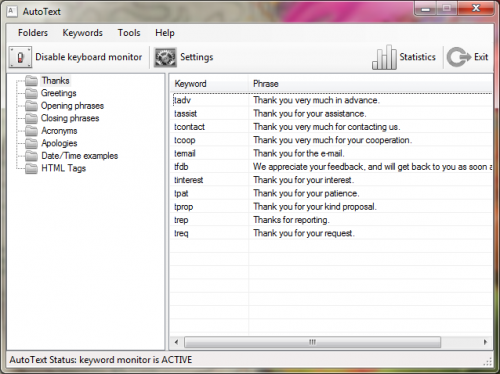The image size is (500, 374).
Task: Click phrase 'Thank you very much for your cooperation.'
Action: point(332,140)
